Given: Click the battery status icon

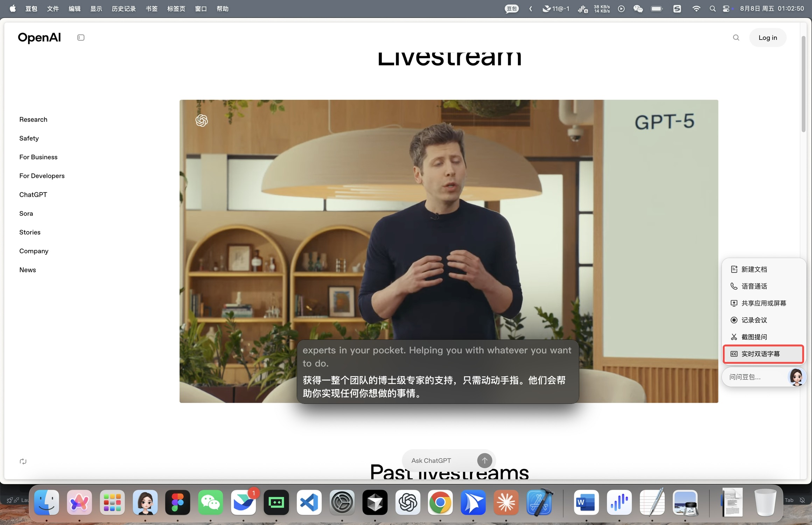Looking at the screenshot, I should point(657,9).
